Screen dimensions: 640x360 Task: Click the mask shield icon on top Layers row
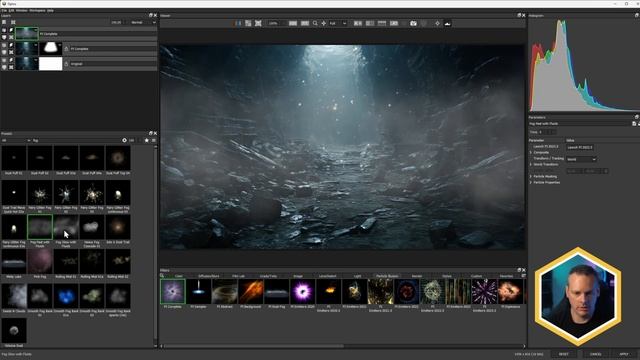tap(4, 37)
